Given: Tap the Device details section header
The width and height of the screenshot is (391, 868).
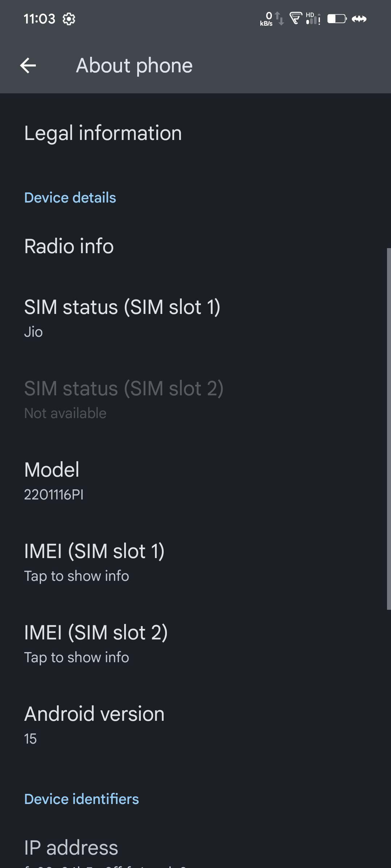Looking at the screenshot, I should click(70, 198).
